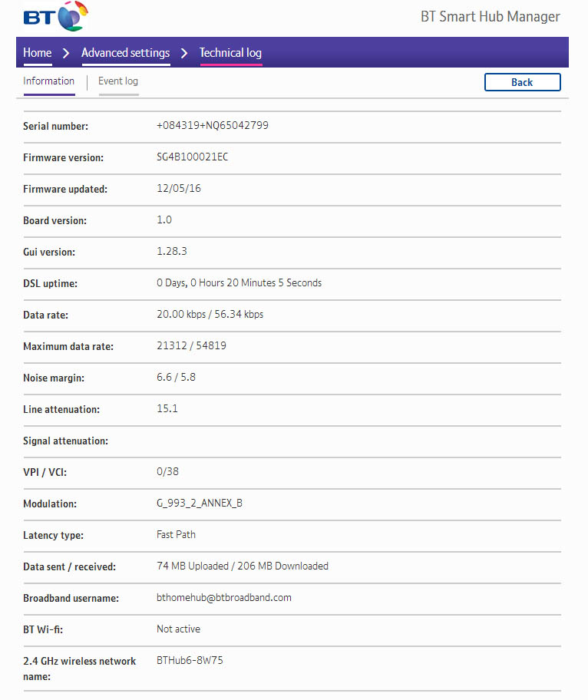Open Advanced settings breadcrumb link
Image resolution: width=588 pixels, height=700 pixels.
[x=125, y=53]
